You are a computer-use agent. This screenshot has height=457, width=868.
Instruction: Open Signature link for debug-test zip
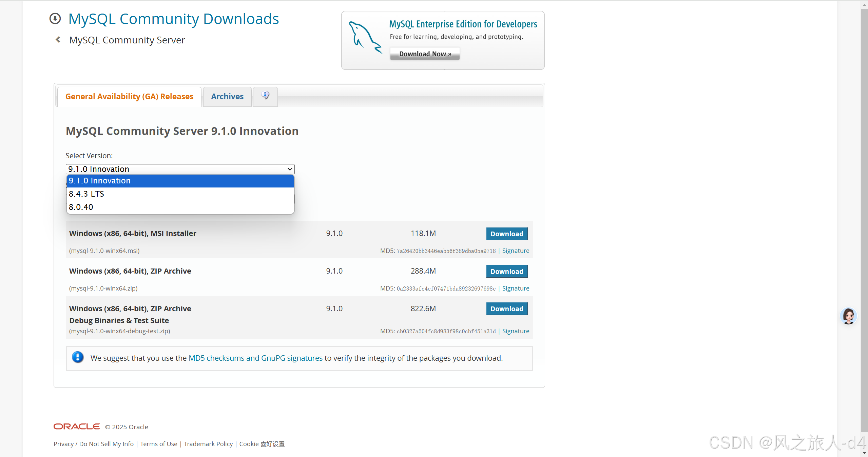516,331
